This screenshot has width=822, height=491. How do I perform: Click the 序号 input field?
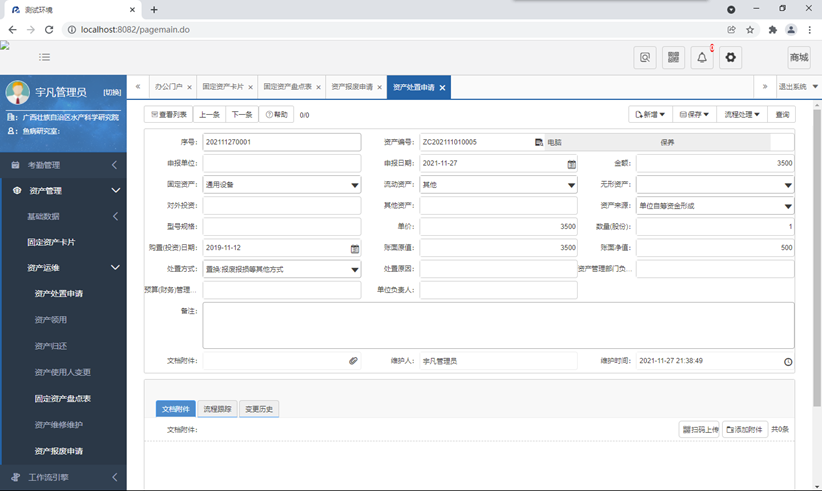(282, 142)
